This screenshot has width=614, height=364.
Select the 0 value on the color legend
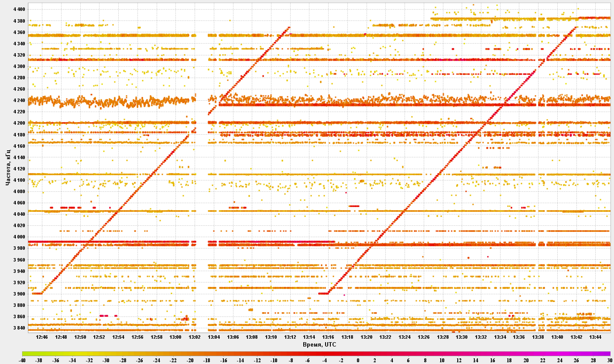click(358, 361)
